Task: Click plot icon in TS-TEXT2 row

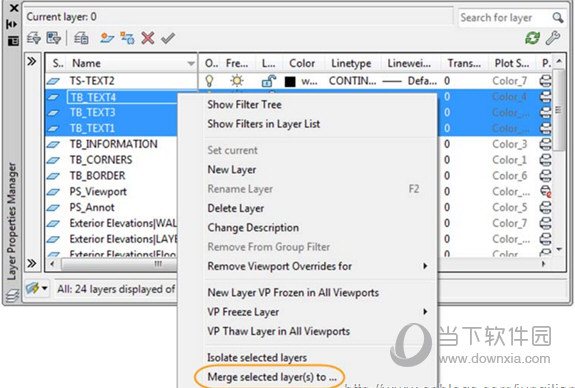Action: [x=545, y=81]
